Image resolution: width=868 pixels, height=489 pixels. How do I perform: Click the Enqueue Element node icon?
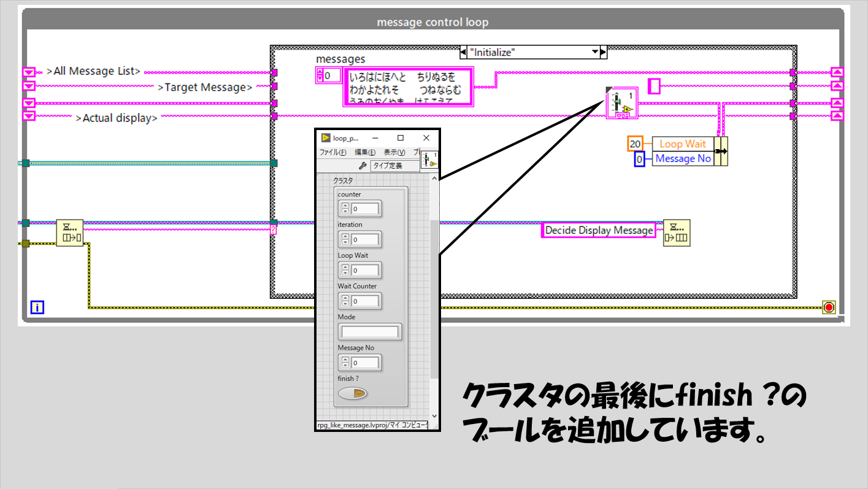tap(676, 233)
